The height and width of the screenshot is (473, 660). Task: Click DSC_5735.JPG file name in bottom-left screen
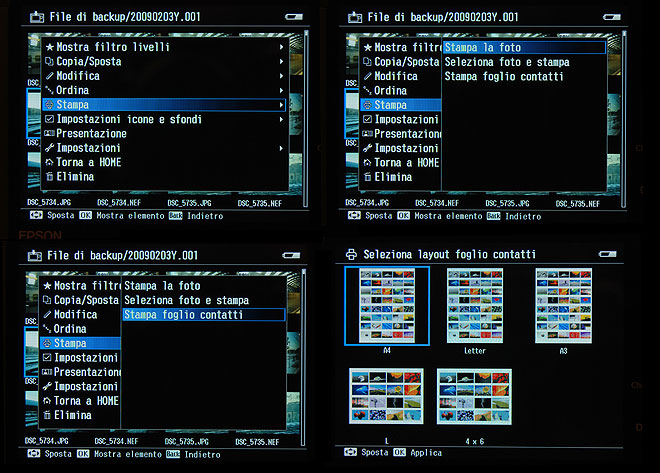click(187, 442)
